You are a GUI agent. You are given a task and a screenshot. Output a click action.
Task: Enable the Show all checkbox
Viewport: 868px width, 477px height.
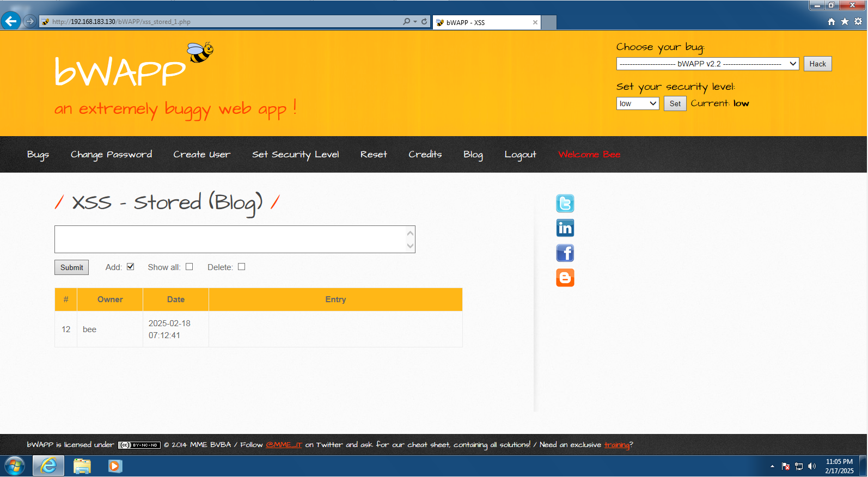pos(190,267)
